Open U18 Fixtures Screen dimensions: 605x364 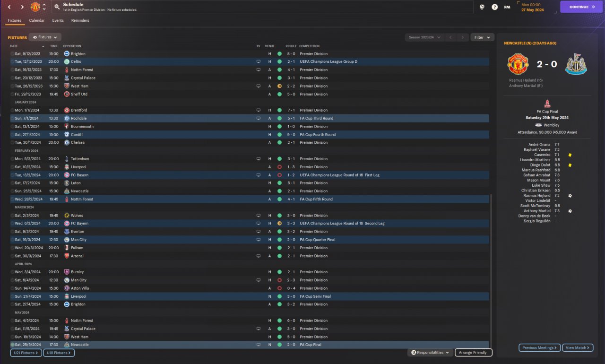tap(59, 353)
